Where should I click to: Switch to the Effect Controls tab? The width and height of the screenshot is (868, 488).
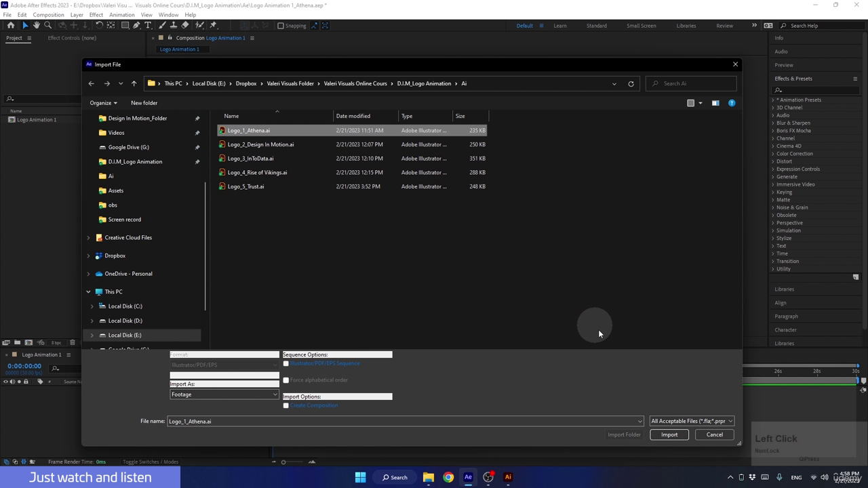[x=72, y=38]
